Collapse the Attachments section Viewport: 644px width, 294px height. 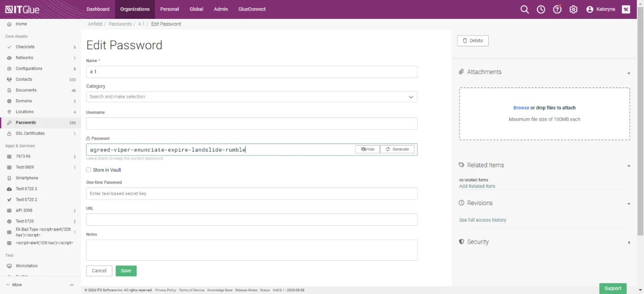629,73
